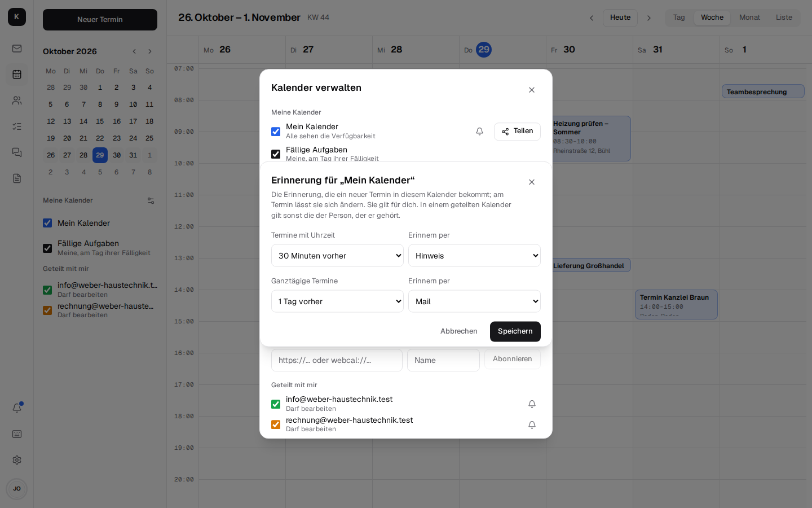
Task: Click the Speichern button
Action: (515, 331)
